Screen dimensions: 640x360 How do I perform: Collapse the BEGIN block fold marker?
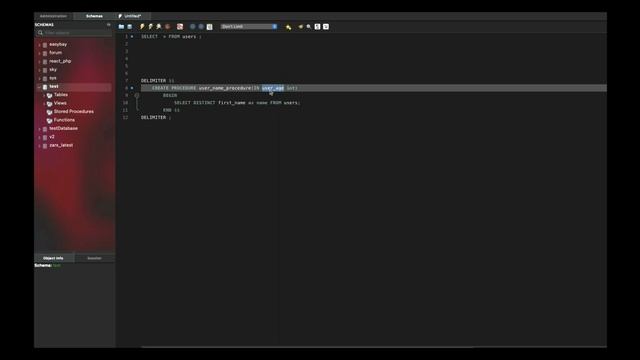pyautogui.click(x=137, y=95)
